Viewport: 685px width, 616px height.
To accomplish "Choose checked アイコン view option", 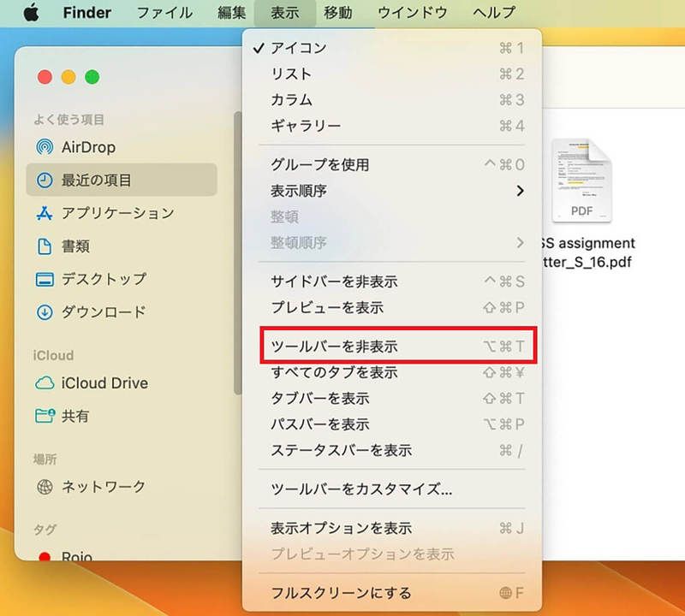I will tap(392, 48).
